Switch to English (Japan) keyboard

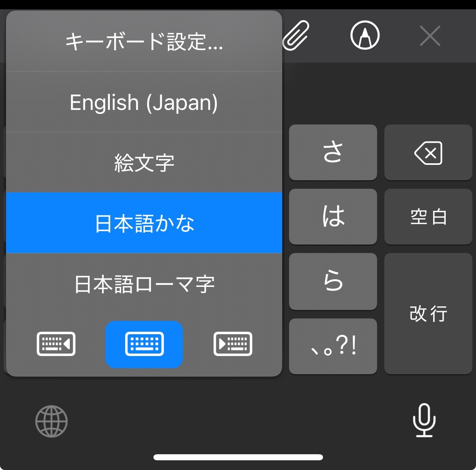(x=144, y=102)
